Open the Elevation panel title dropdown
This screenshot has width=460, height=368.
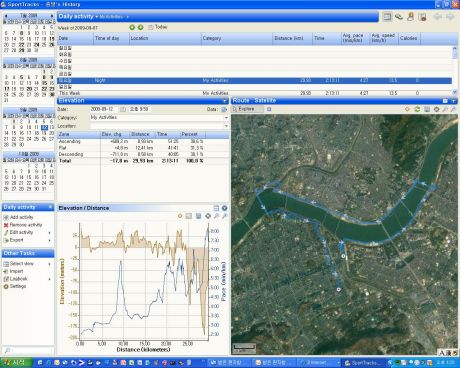[225, 101]
